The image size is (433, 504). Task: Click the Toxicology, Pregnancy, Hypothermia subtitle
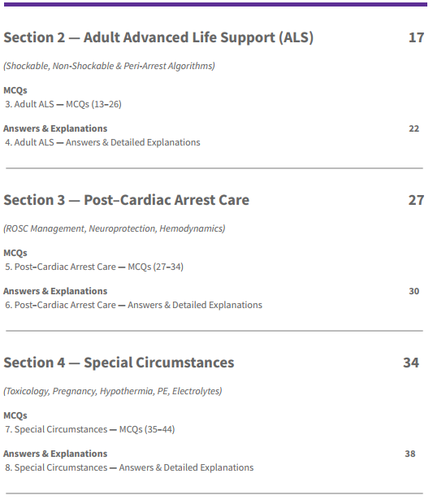point(113,391)
